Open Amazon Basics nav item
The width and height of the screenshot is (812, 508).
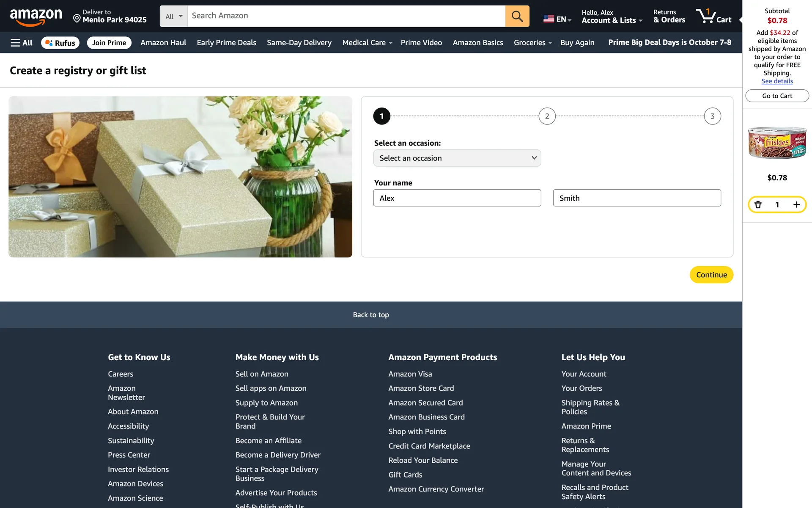[477, 43]
